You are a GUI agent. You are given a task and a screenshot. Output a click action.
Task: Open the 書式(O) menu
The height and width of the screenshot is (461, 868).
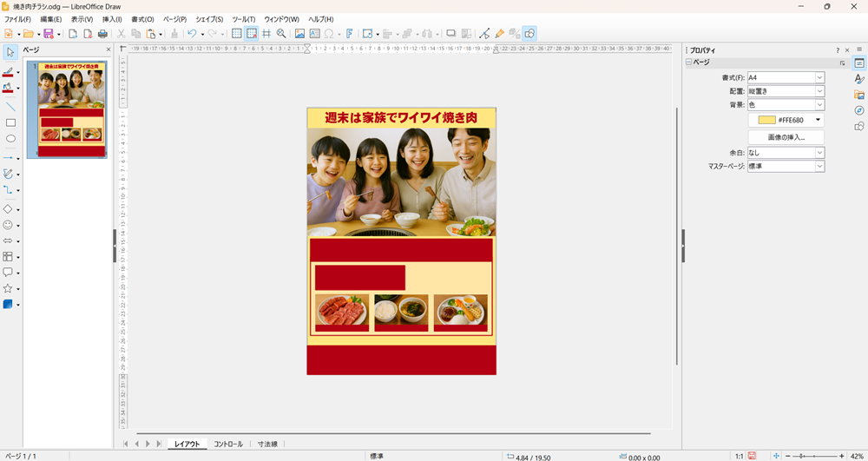point(143,19)
